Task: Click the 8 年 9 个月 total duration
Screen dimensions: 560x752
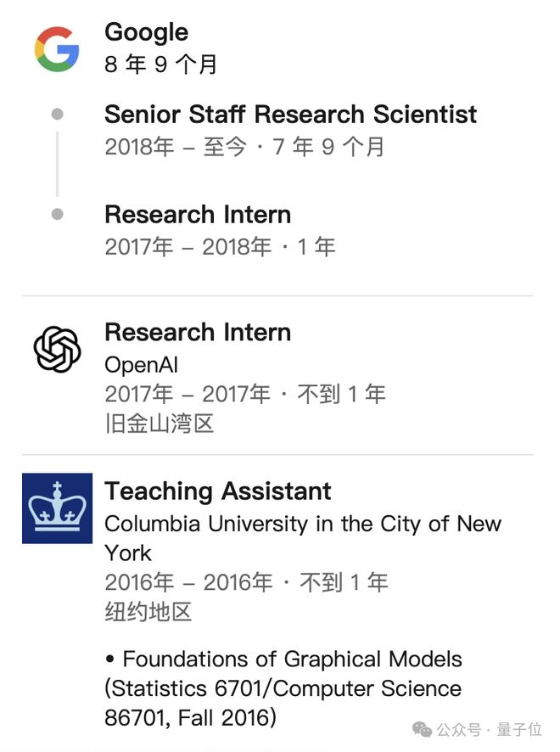Action: point(160,64)
